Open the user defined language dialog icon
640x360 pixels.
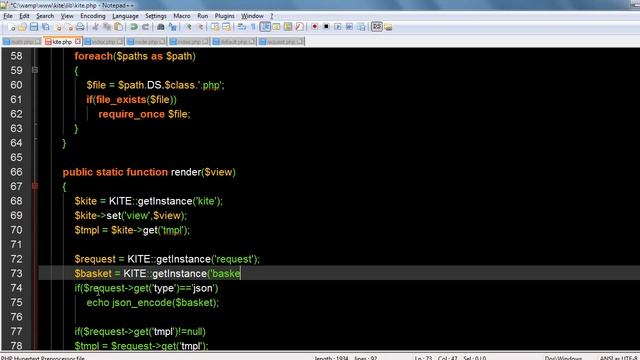tap(276, 27)
